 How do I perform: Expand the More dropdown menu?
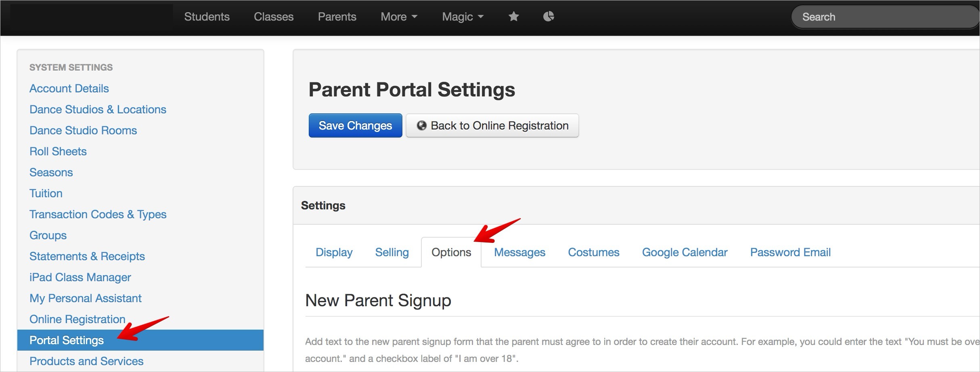[399, 17]
